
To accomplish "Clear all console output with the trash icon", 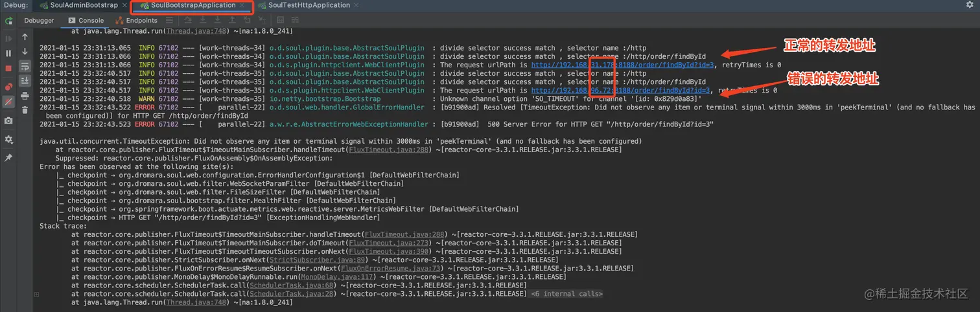I will point(25,110).
